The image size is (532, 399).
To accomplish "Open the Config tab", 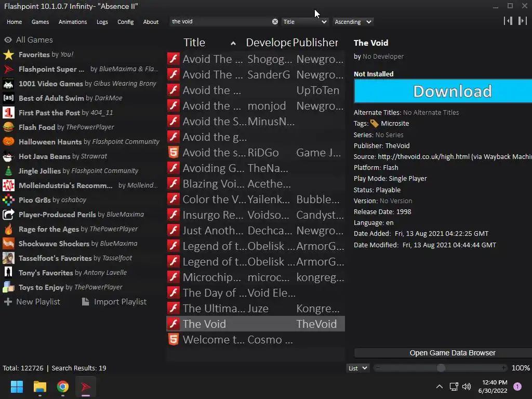I will 126,22.
